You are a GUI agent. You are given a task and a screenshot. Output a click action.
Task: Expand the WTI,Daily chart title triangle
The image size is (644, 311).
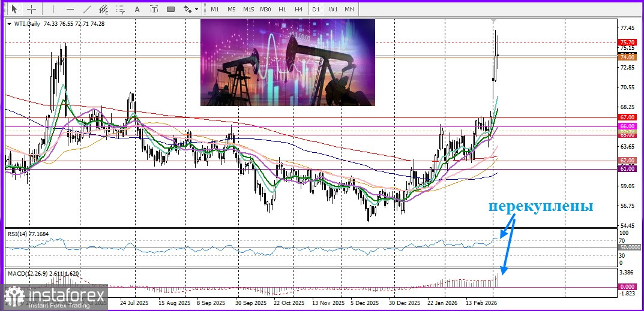click(x=8, y=23)
